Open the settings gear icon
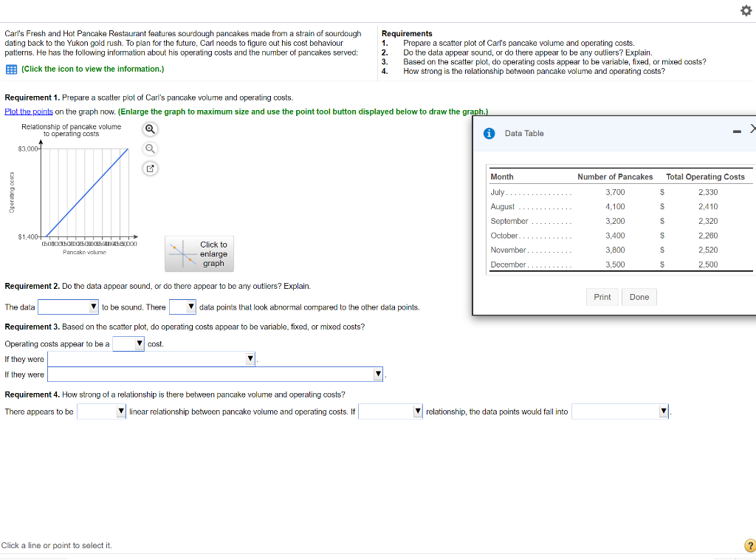The height and width of the screenshot is (560, 756). pos(746,10)
